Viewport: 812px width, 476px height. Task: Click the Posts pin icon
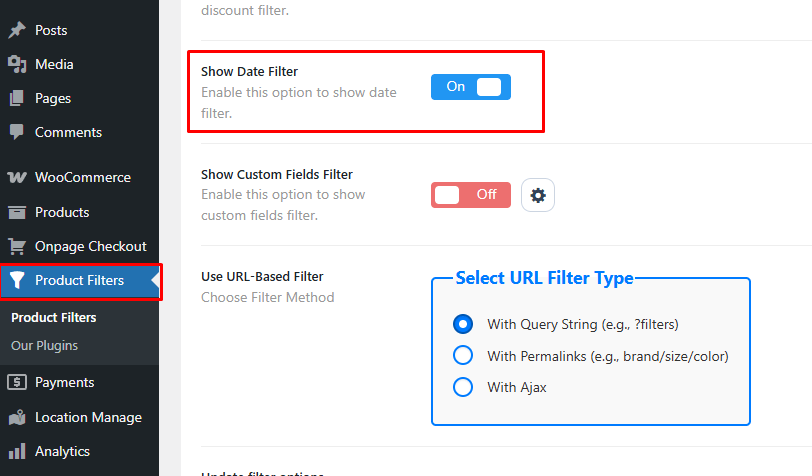pyautogui.click(x=17, y=30)
